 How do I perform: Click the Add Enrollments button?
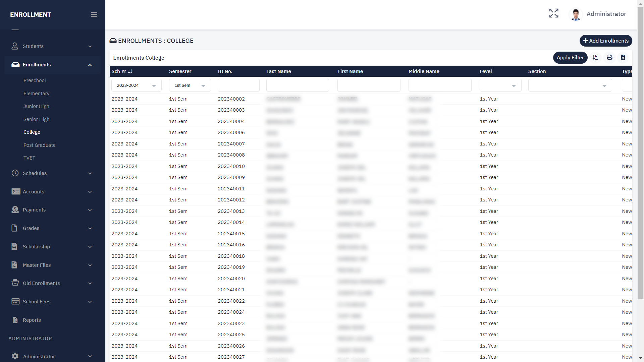pyautogui.click(x=606, y=41)
